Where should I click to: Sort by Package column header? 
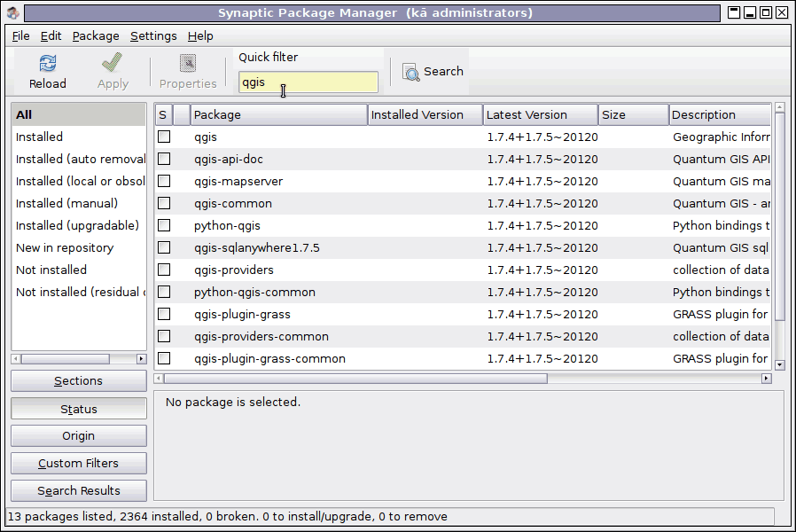278,114
